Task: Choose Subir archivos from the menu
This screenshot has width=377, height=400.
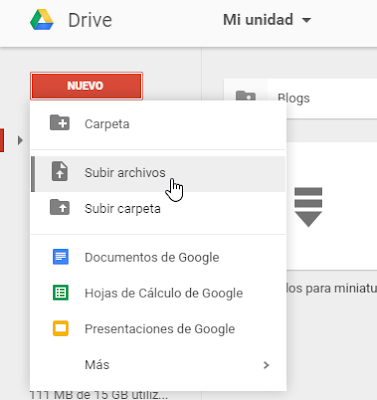Action: coord(158,173)
